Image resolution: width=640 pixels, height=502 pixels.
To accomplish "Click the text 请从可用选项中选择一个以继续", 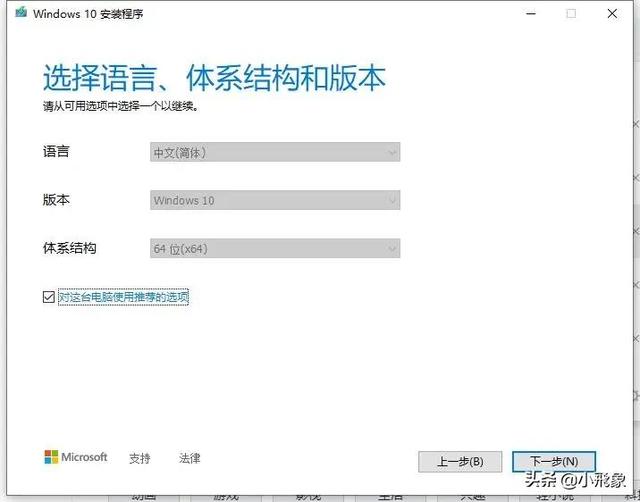I will click(x=121, y=107).
